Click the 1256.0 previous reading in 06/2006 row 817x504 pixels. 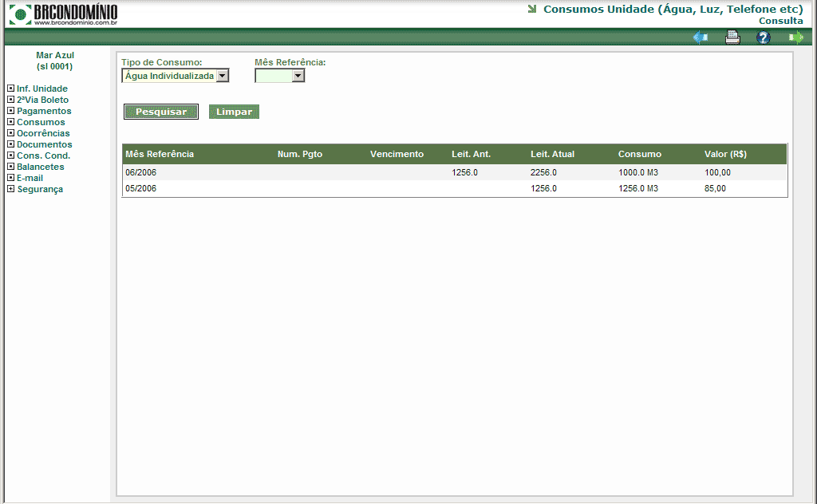[465, 172]
